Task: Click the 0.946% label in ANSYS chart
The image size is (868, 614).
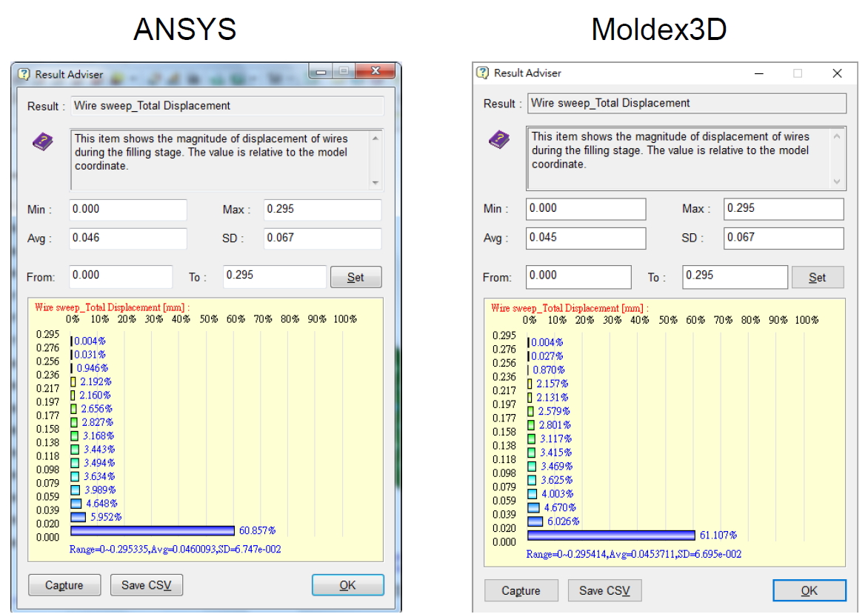Action: coord(93,368)
